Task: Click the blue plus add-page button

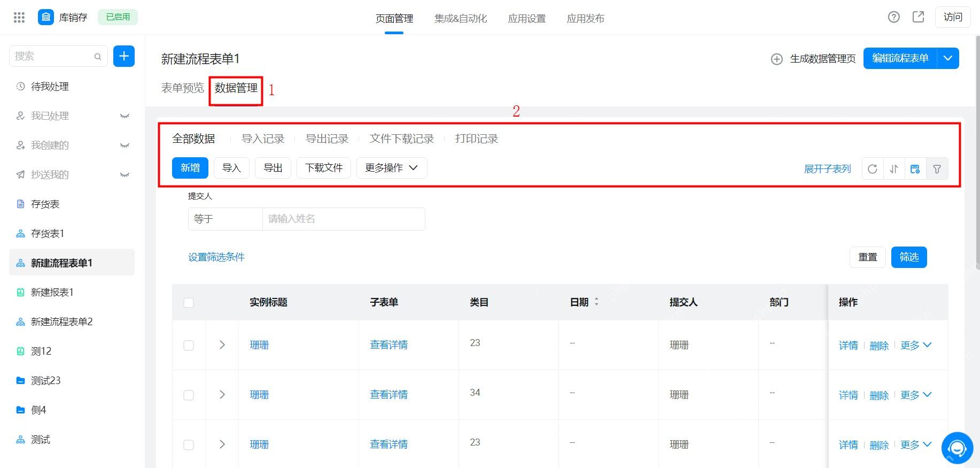Action: coord(124,56)
